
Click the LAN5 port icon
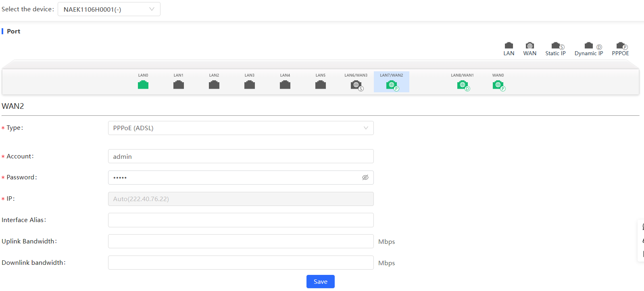(x=321, y=85)
